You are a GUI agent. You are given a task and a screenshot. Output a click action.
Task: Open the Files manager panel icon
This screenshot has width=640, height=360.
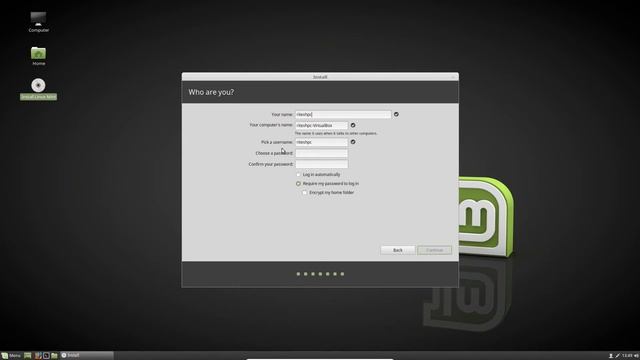click(54, 356)
